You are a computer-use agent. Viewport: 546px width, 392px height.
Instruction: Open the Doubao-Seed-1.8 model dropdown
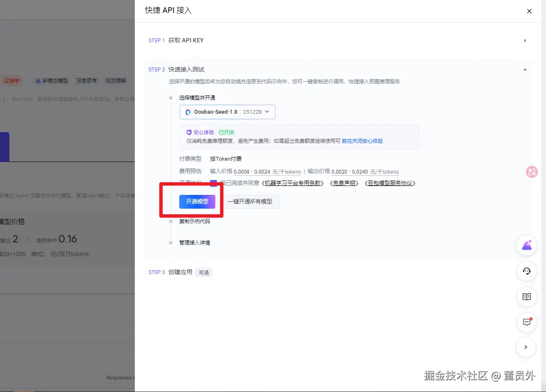tap(228, 112)
